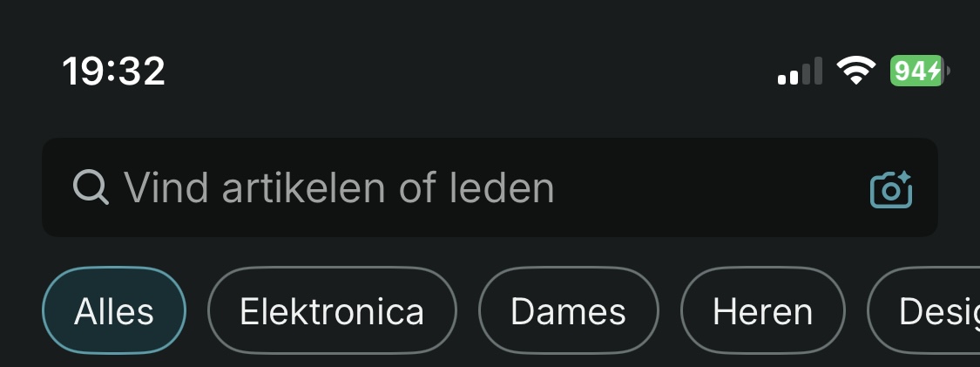View men's items with the Heren chip
Image resolution: width=980 pixels, height=367 pixels.
tap(762, 311)
